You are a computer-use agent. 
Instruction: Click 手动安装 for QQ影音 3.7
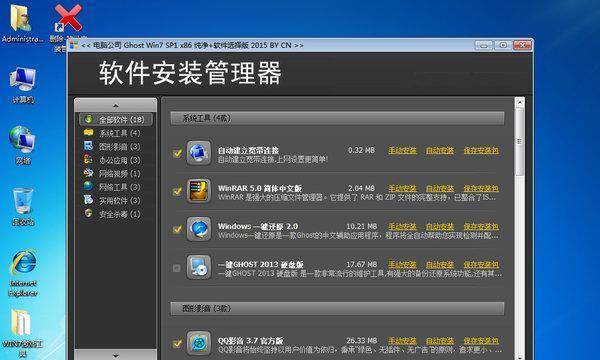click(x=402, y=340)
